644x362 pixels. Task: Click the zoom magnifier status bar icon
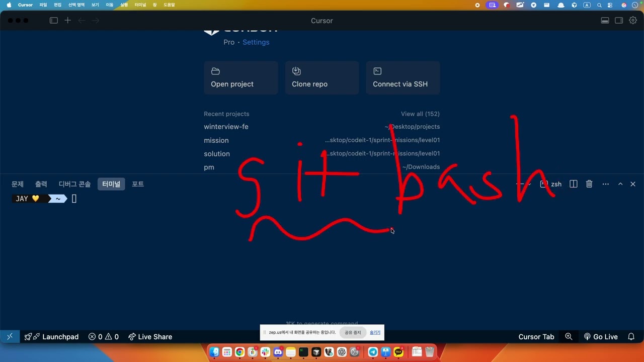coord(569,337)
